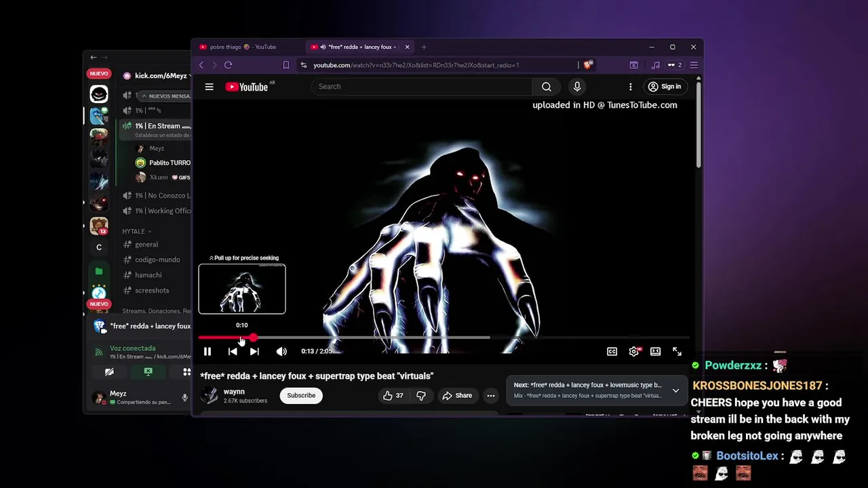Open the 'C' server in Discord sidebar
The height and width of the screenshot is (488, 868).
(99, 247)
